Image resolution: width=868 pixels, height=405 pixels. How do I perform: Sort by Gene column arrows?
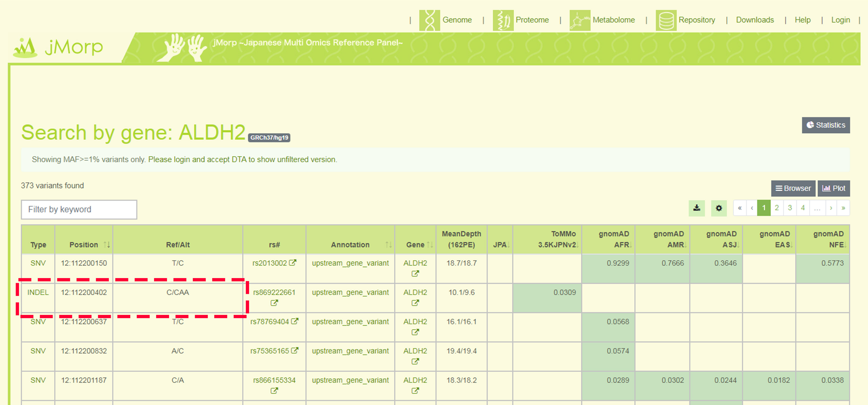click(430, 245)
